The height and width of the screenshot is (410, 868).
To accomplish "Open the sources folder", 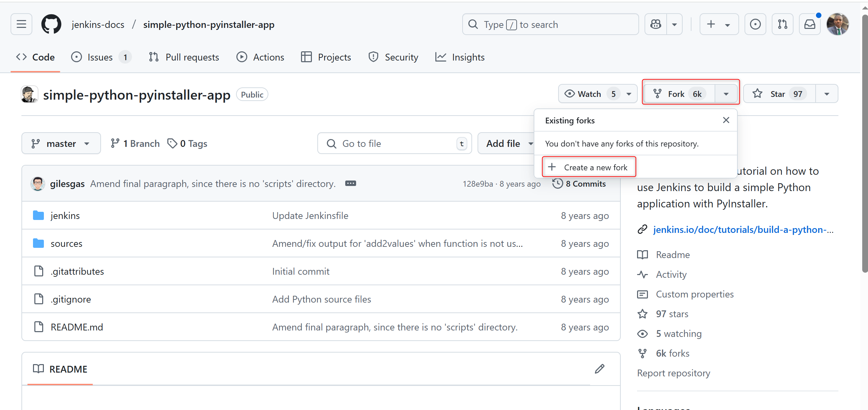I will tap(66, 243).
